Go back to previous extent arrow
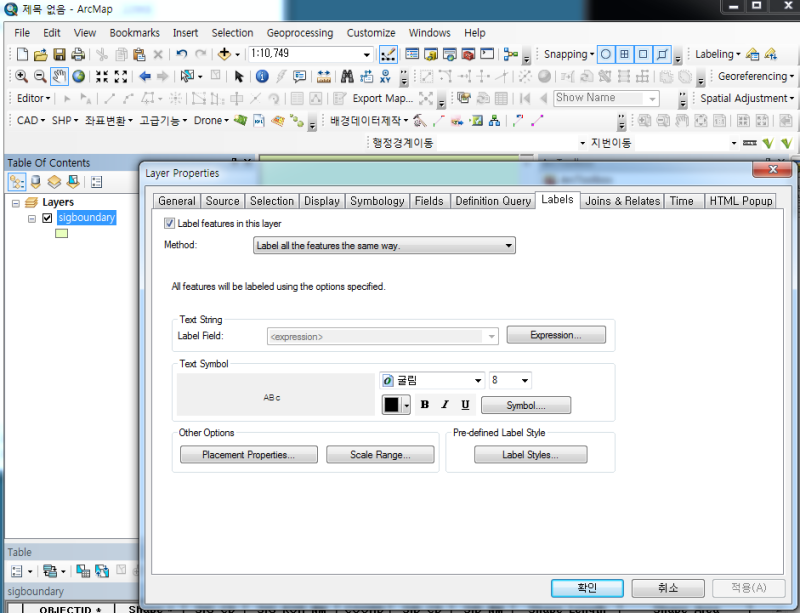The height and width of the screenshot is (613, 800). pyautogui.click(x=145, y=77)
